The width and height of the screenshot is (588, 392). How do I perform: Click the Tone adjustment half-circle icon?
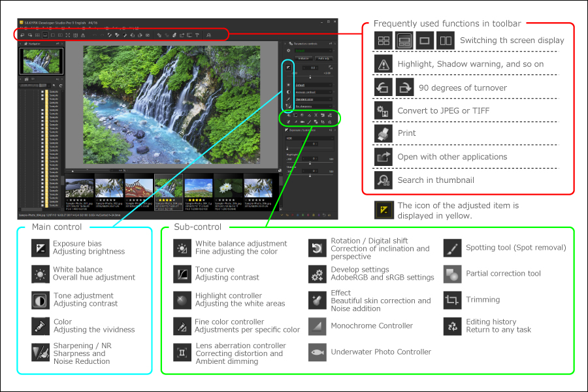click(x=41, y=300)
